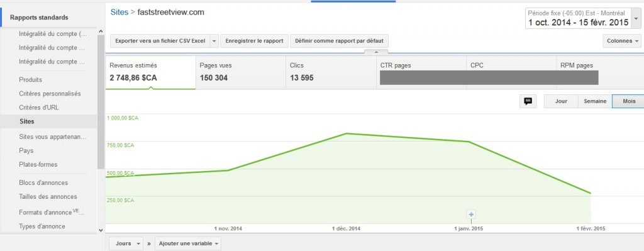Open the export format dropdown arrow
644x251 pixels.
tap(214, 41)
